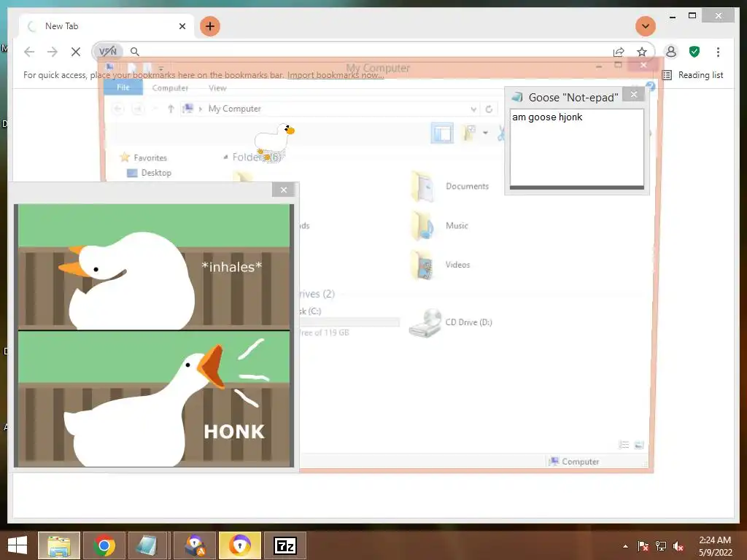Click the browser Forward arrow
The height and width of the screenshot is (560, 747).
coord(53,52)
